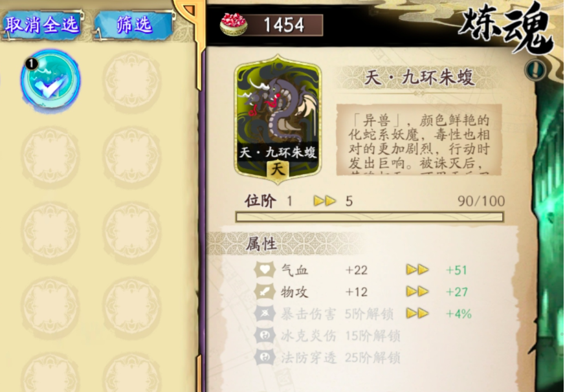This screenshot has width=565, height=392.
Task: Uncheck the selected blue soul orb
Action: 50,80
